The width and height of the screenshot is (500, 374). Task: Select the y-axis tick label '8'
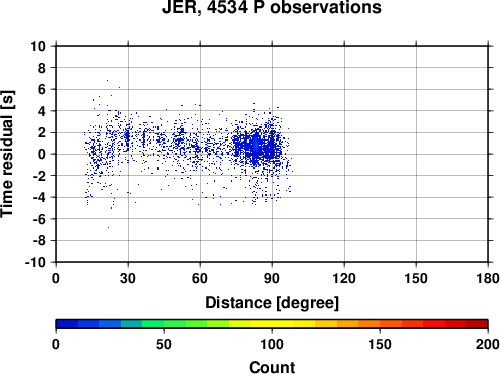pyautogui.click(x=42, y=68)
